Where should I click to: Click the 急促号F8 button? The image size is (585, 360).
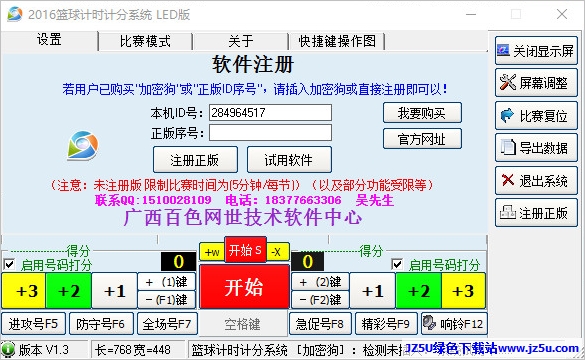click(x=320, y=323)
